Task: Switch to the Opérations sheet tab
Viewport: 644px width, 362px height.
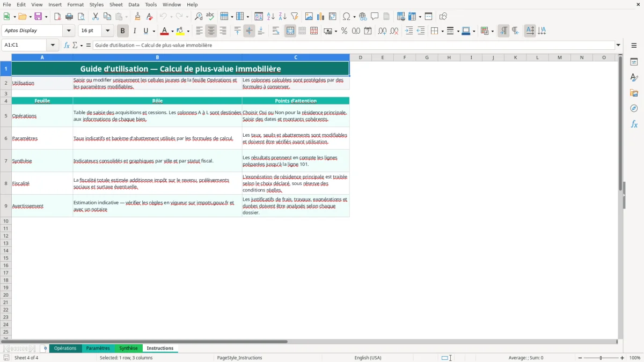Action: 65,348
